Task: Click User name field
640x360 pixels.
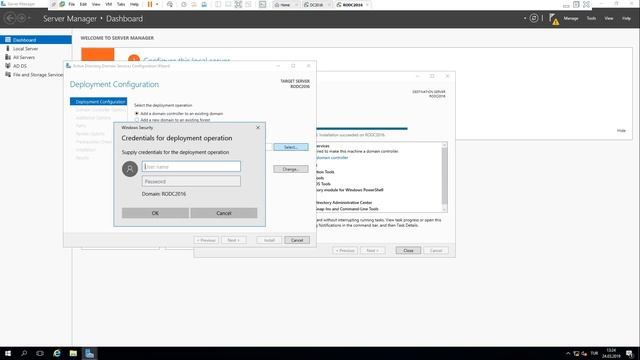Action: 191,167
